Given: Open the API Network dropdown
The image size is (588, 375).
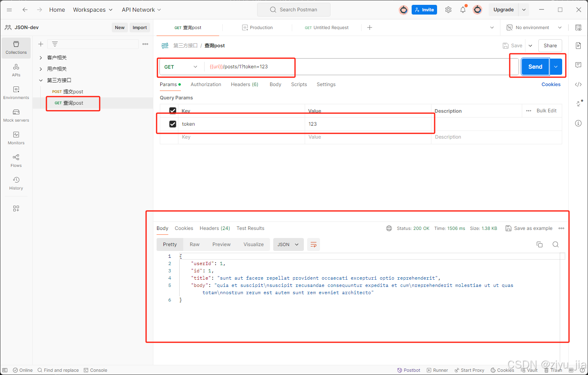Looking at the screenshot, I should 141,10.
